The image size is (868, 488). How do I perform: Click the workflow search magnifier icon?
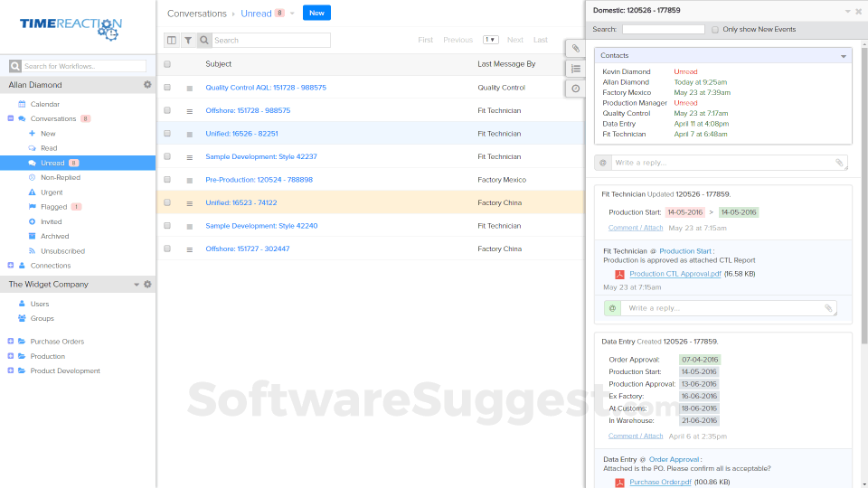[15, 66]
